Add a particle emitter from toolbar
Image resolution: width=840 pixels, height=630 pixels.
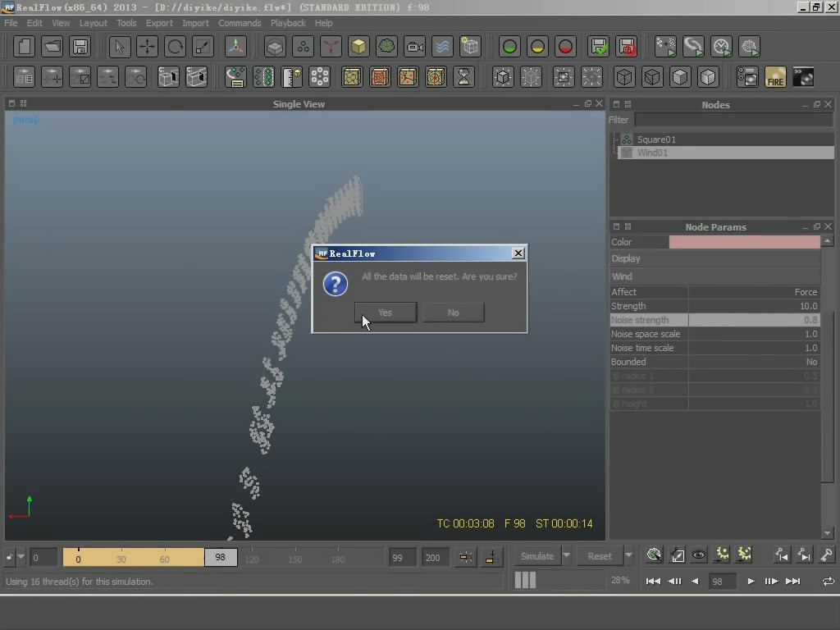[x=303, y=47]
